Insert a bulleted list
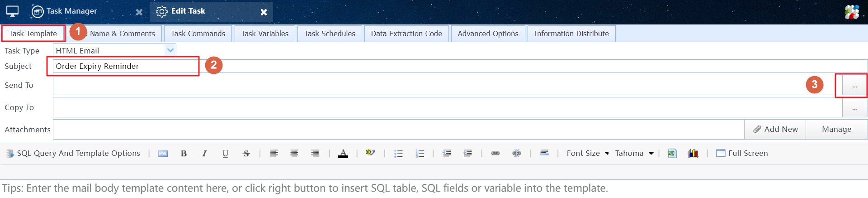 tap(398, 154)
